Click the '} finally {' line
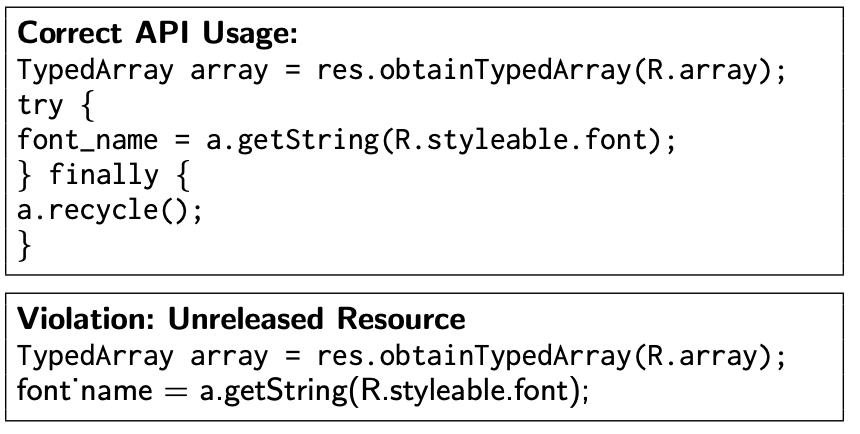 pos(104,176)
